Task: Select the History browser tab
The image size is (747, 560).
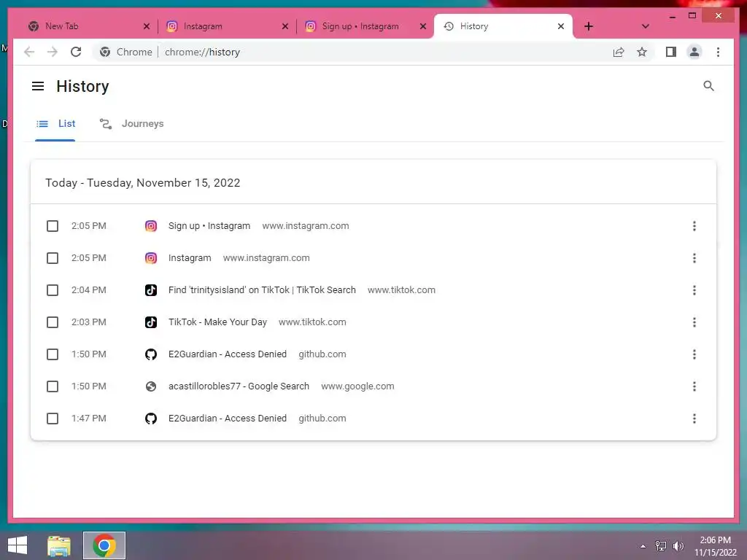Action: (503, 26)
